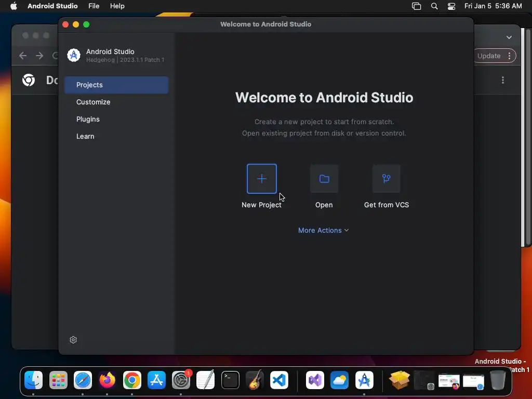
Task: Click Android Studio icon in the Dock
Action: tap(364, 380)
